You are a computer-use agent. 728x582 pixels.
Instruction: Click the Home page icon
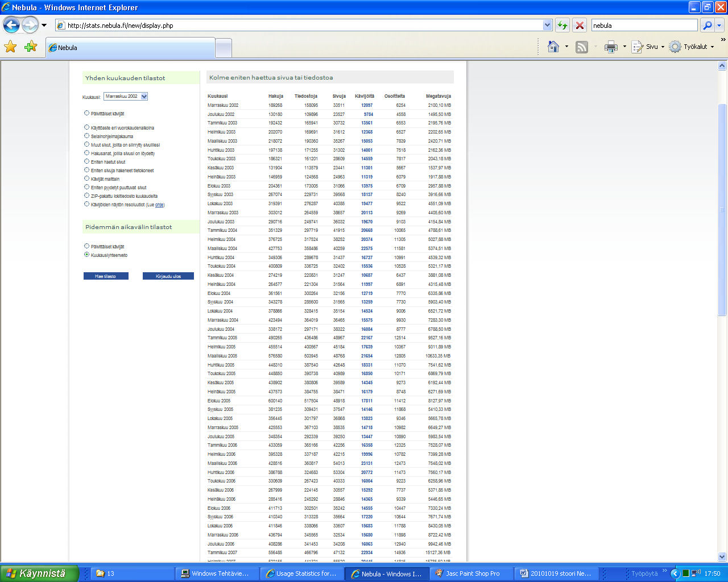click(553, 47)
